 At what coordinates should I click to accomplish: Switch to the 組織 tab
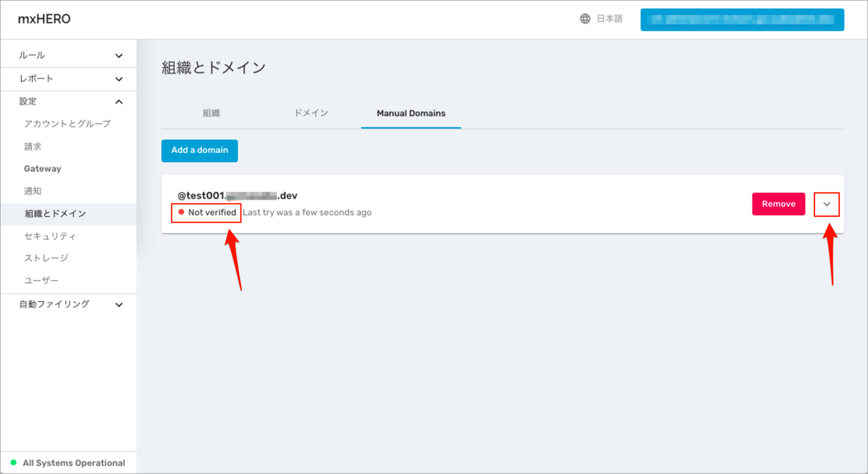pyautogui.click(x=211, y=113)
